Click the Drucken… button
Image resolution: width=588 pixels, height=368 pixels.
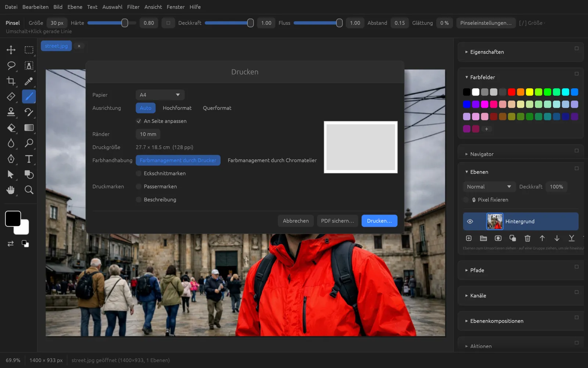click(x=379, y=221)
